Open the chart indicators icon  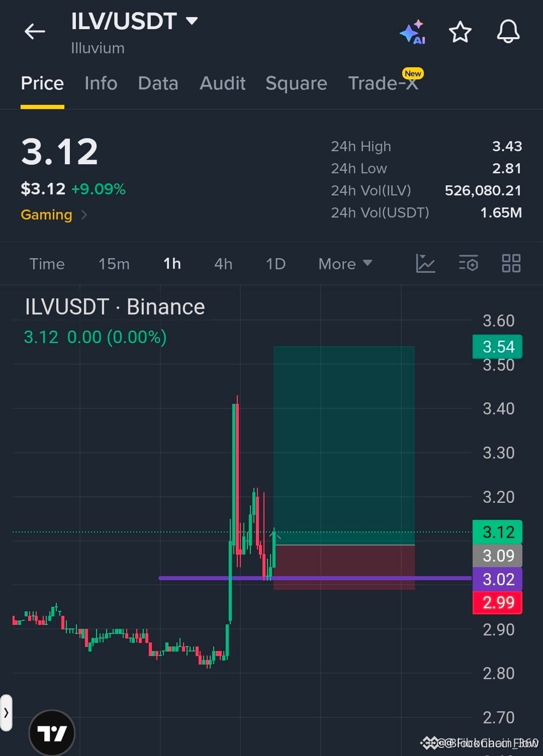tap(425, 263)
